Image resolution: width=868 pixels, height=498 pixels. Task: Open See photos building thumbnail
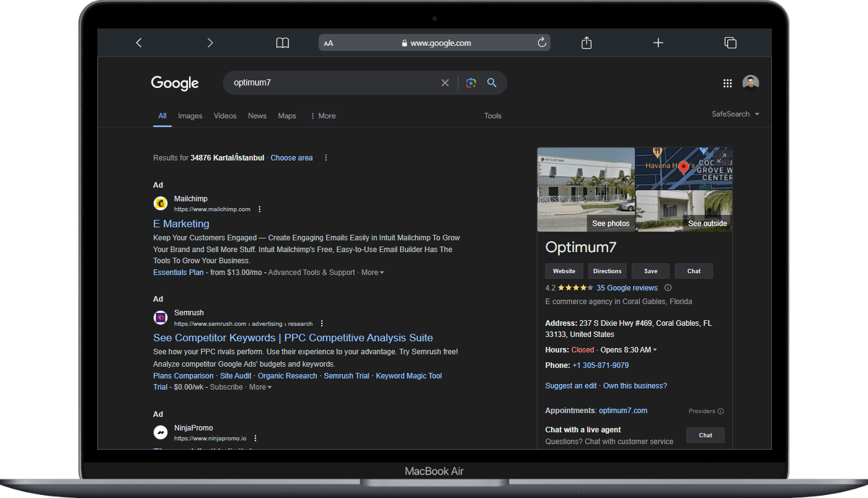coord(586,189)
